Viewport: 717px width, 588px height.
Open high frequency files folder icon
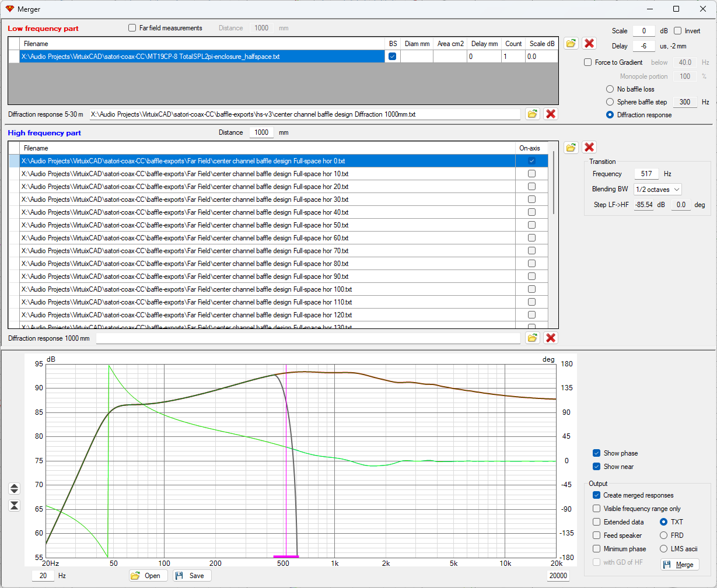[x=571, y=147]
